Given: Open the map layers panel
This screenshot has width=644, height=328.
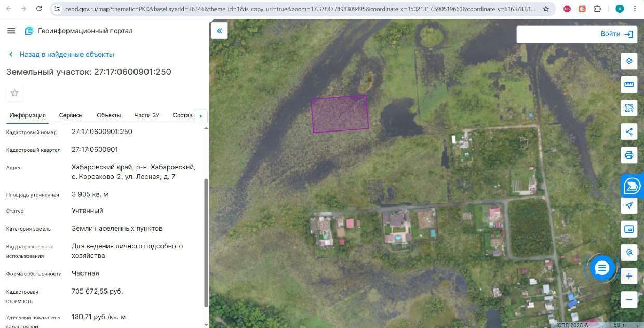Looking at the screenshot, I should pos(629,61).
